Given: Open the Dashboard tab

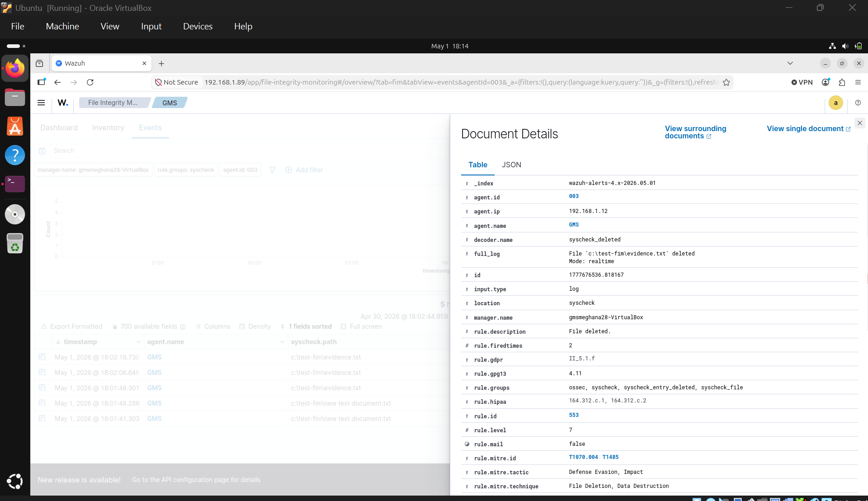Looking at the screenshot, I should 59,128.
